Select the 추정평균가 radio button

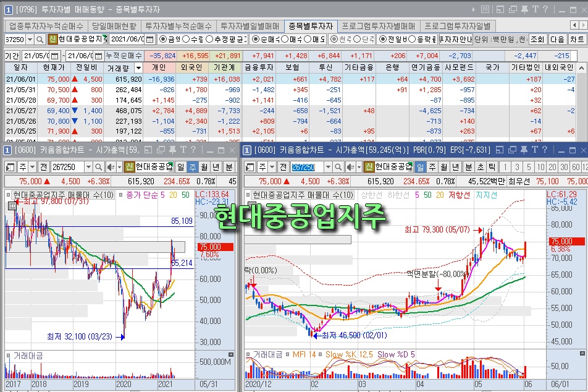click(x=209, y=39)
